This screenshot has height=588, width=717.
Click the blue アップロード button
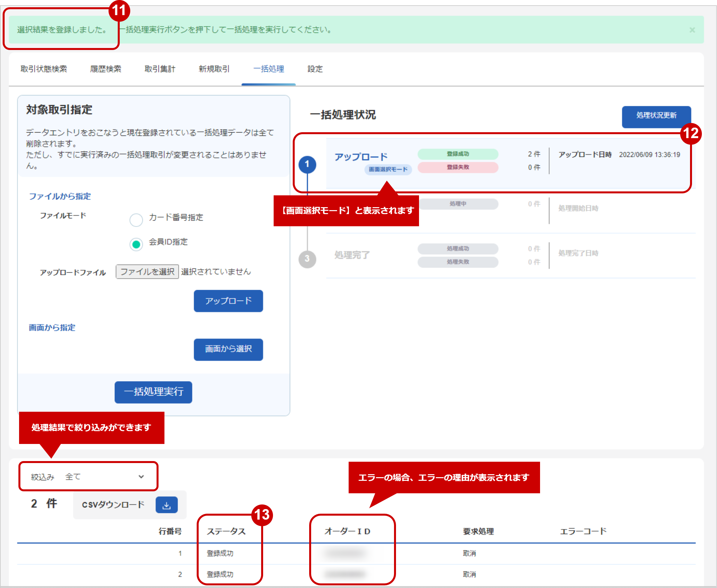(x=228, y=301)
